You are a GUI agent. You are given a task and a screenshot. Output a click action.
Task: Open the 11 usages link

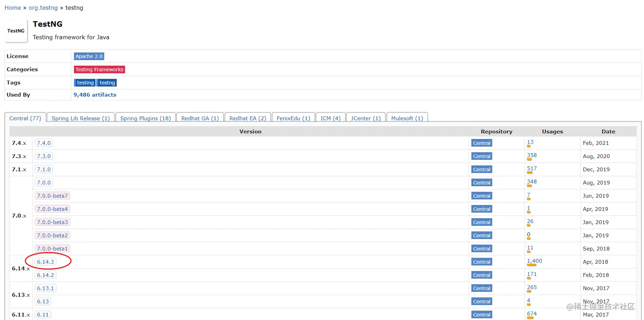[530, 248]
